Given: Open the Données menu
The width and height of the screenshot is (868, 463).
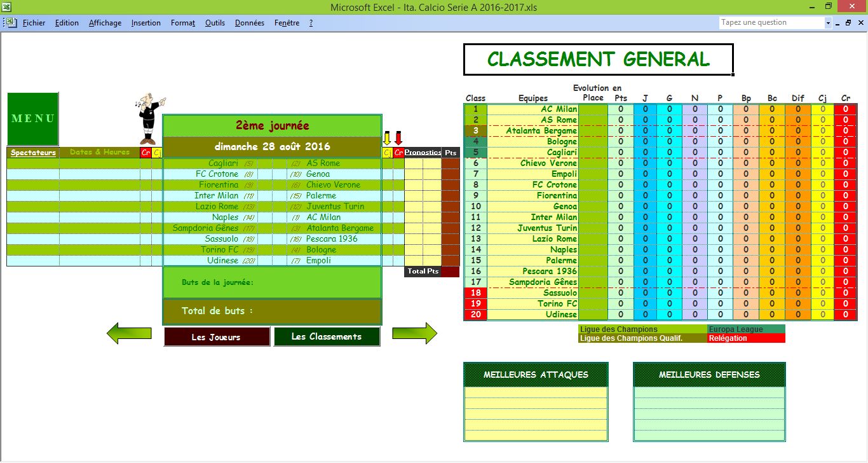Looking at the screenshot, I should click(x=249, y=23).
